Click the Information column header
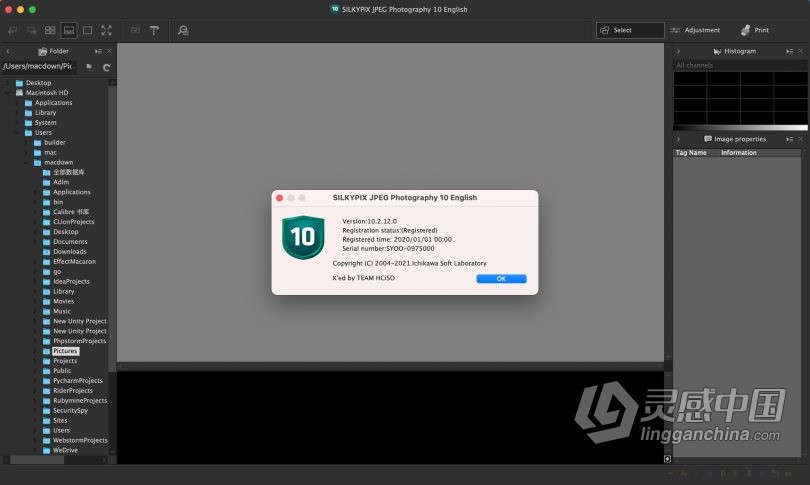Screen dimensions: 810x485 739,153
